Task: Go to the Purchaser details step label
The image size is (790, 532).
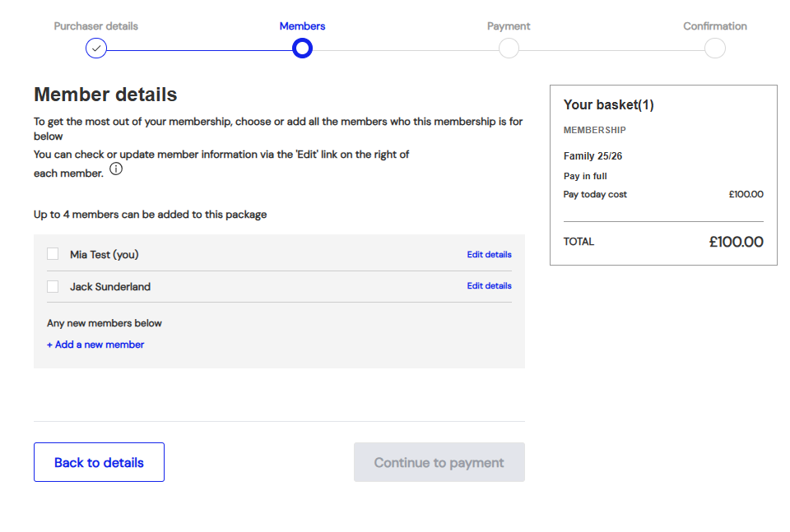Action: [96, 26]
